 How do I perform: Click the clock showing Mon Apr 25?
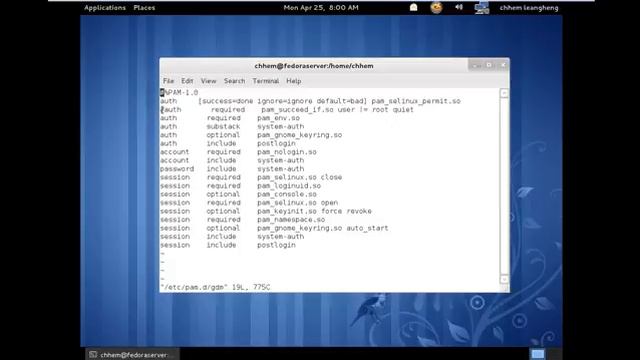click(321, 7)
